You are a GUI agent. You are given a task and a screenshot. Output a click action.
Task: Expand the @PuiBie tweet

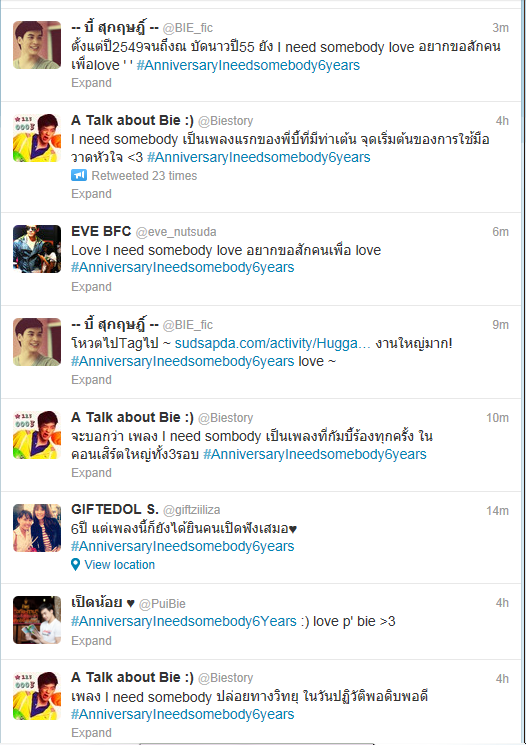(91, 640)
